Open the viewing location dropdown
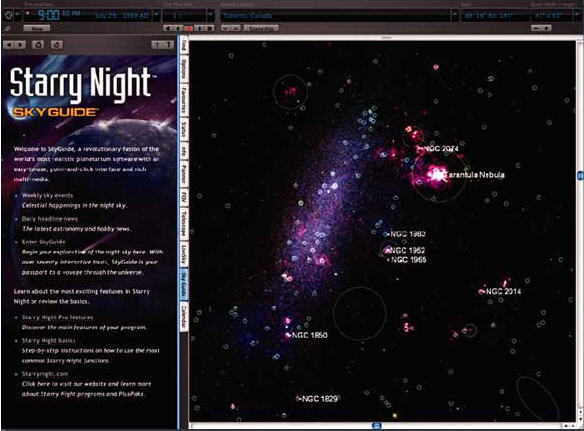584x431 pixels. tap(454, 16)
